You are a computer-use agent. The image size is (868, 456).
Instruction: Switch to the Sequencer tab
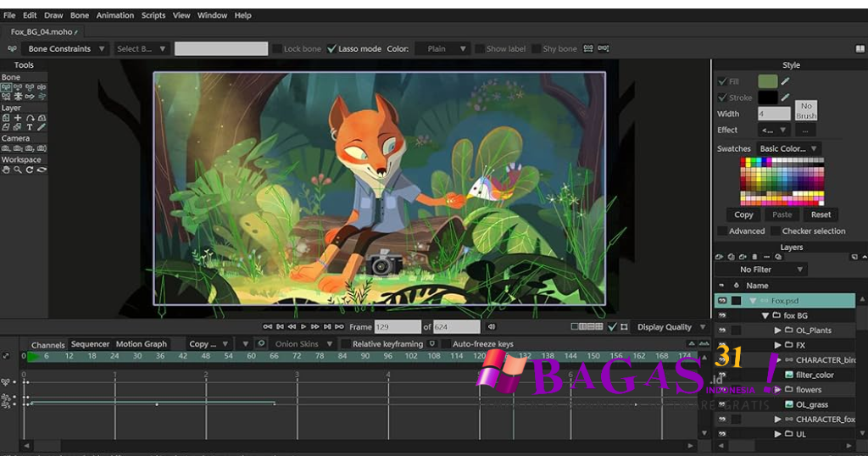pyautogui.click(x=90, y=343)
